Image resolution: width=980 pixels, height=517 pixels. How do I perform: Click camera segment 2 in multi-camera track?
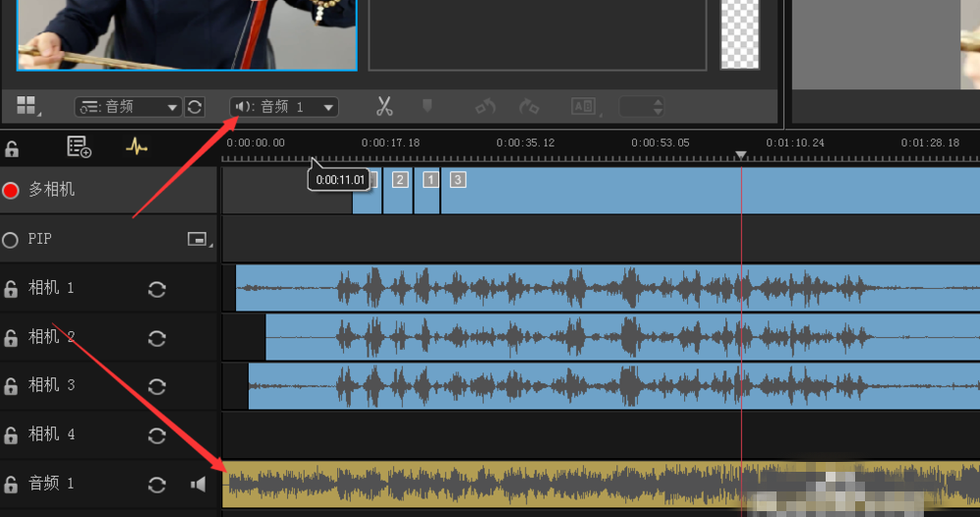(x=399, y=179)
